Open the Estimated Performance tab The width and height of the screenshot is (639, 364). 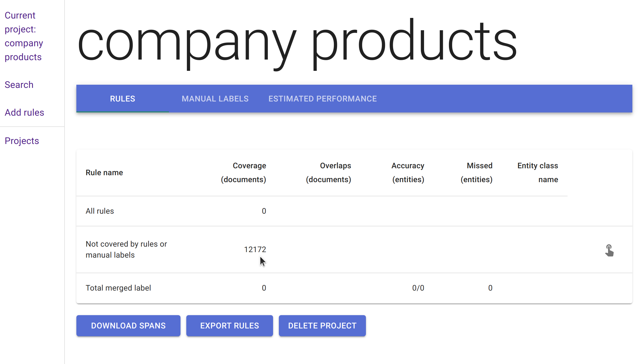[322, 99]
